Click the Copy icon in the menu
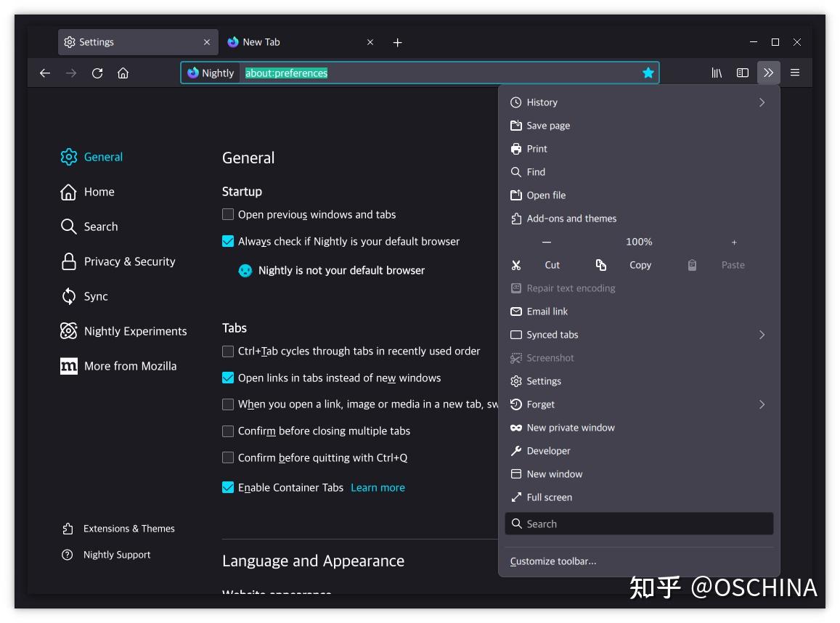Screen dimensions: 840x623 601,265
